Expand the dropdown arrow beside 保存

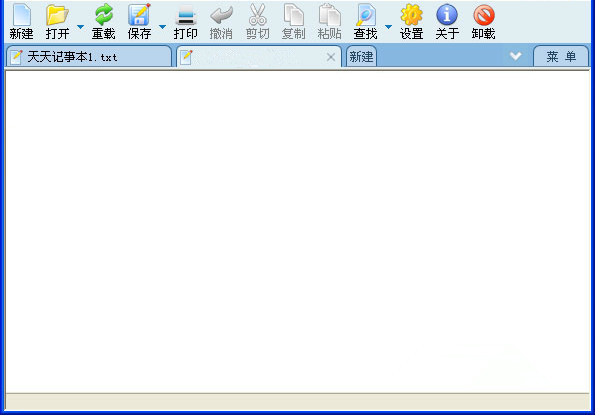162,27
